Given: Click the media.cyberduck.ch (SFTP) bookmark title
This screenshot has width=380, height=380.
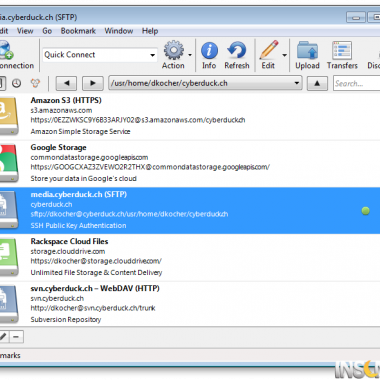Looking at the screenshot, I should click(x=79, y=194).
